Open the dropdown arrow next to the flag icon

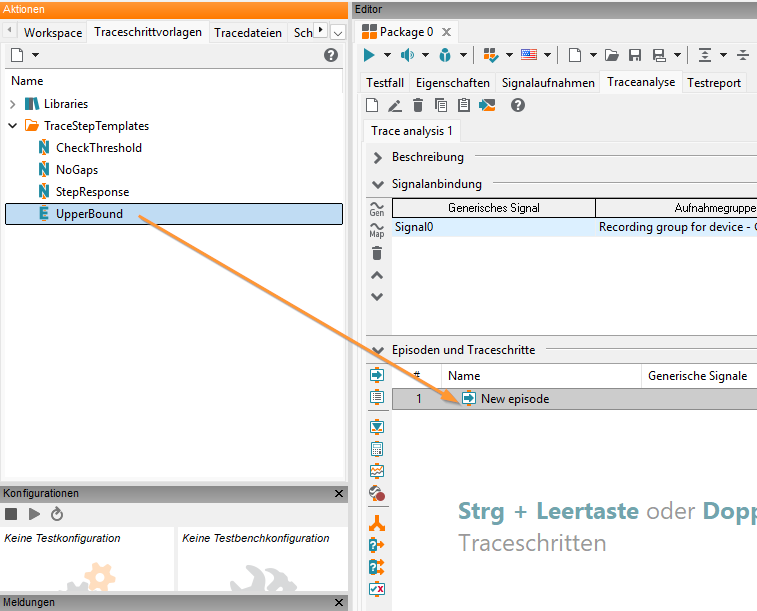point(547,55)
